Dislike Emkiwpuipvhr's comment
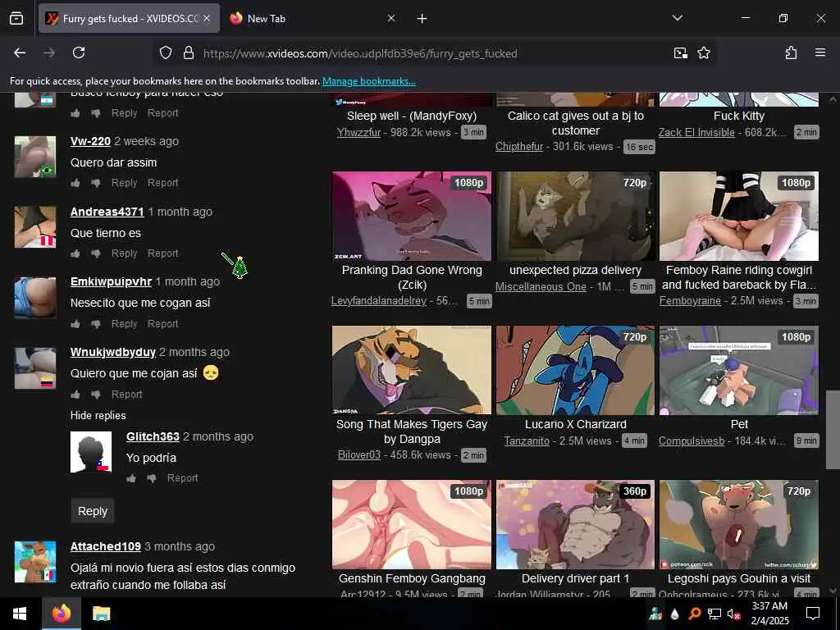The width and height of the screenshot is (840, 630). click(96, 323)
